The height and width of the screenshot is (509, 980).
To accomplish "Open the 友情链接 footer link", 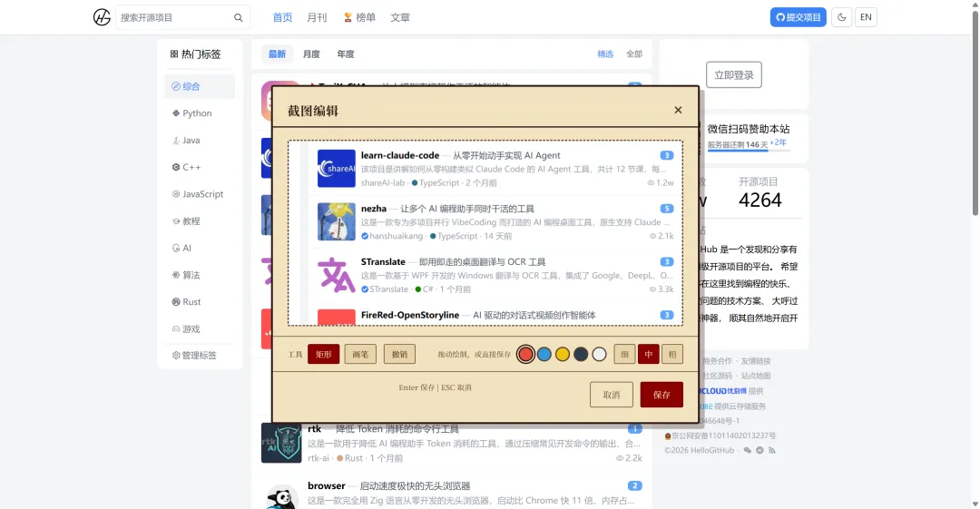I will pos(756,361).
